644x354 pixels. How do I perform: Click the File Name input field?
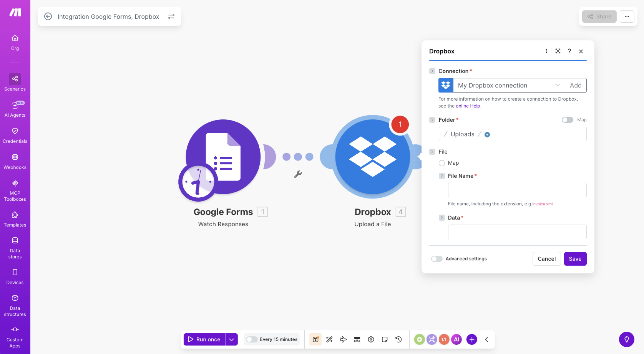(517, 190)
